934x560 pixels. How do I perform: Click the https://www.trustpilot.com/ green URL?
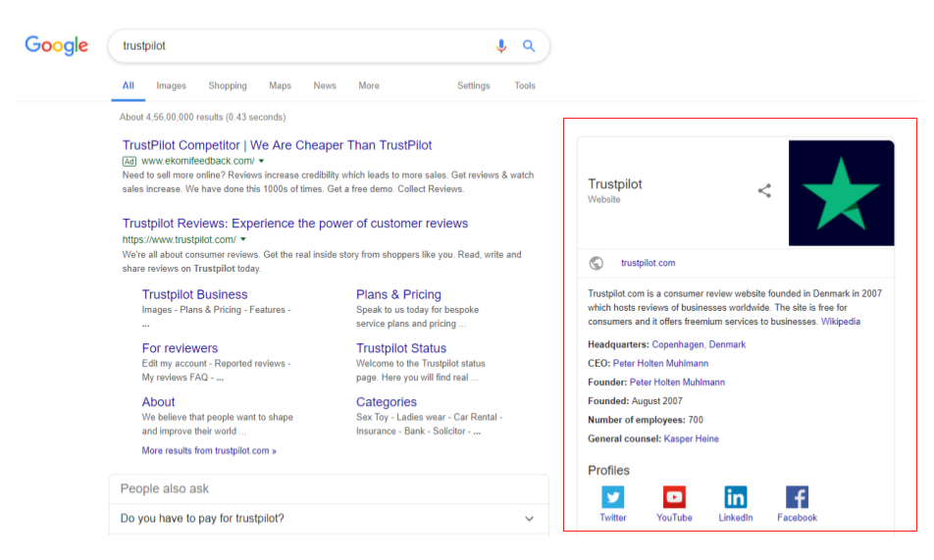tap(180, 239)
